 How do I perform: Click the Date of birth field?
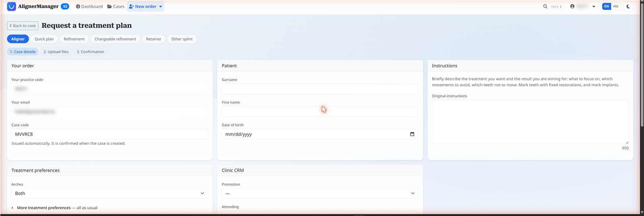pyautogui.click(x=320, y=134)
